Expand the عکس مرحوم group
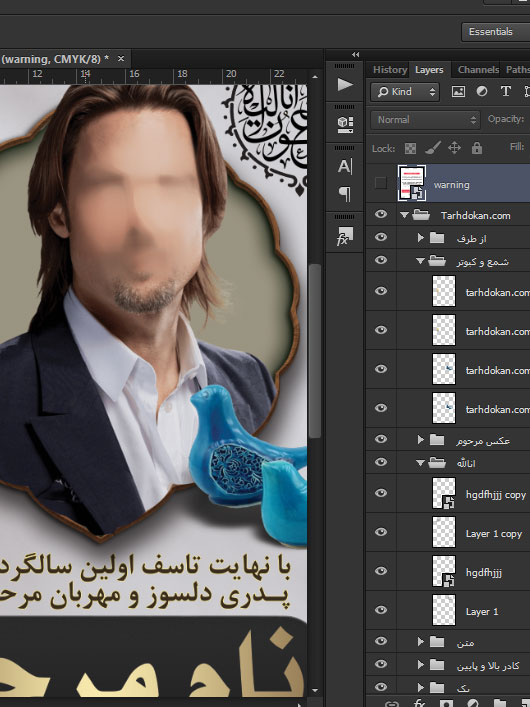Viewport: 530px width, 707px height. click(420, 439)
